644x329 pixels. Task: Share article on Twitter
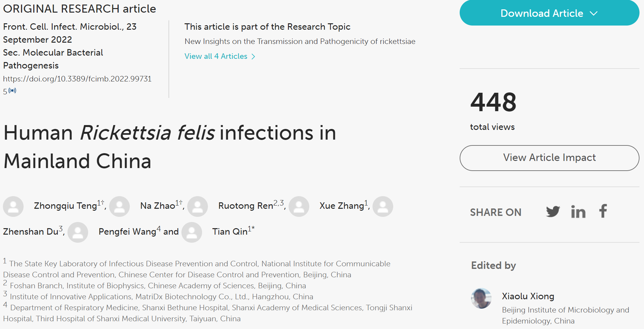553,212
